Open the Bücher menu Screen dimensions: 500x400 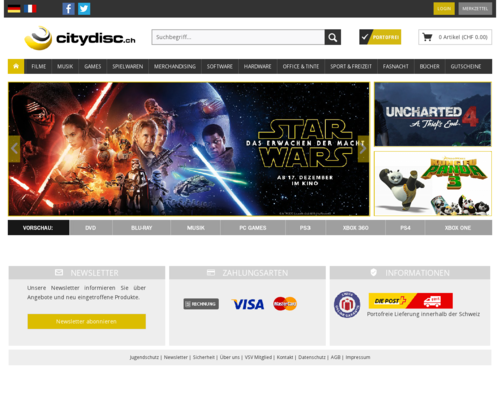pos(429,66)
